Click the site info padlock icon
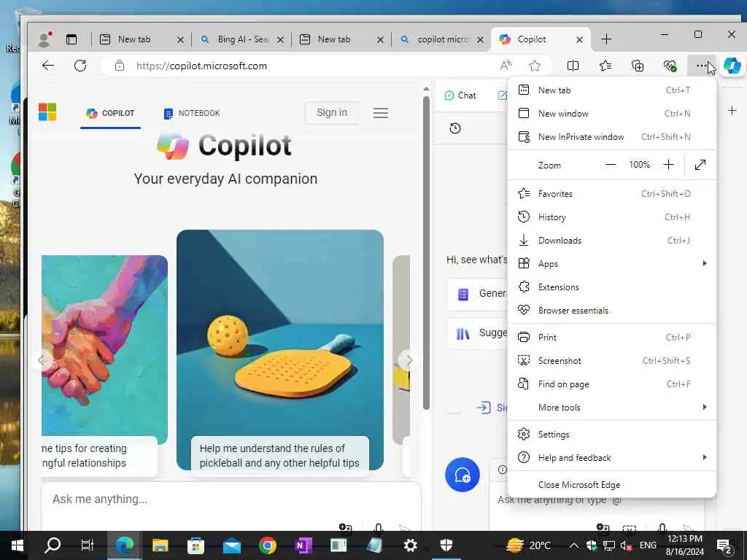The width and height of the screenshot is (747, 560). 120,66
